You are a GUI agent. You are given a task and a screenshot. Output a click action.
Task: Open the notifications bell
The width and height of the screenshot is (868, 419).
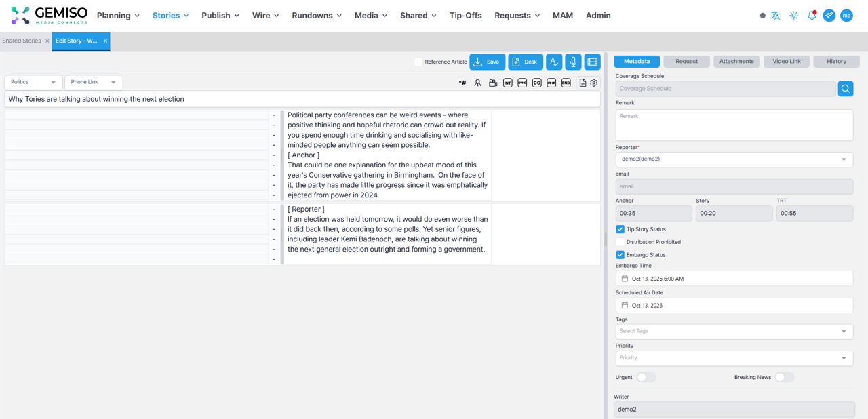pos(812,16)
